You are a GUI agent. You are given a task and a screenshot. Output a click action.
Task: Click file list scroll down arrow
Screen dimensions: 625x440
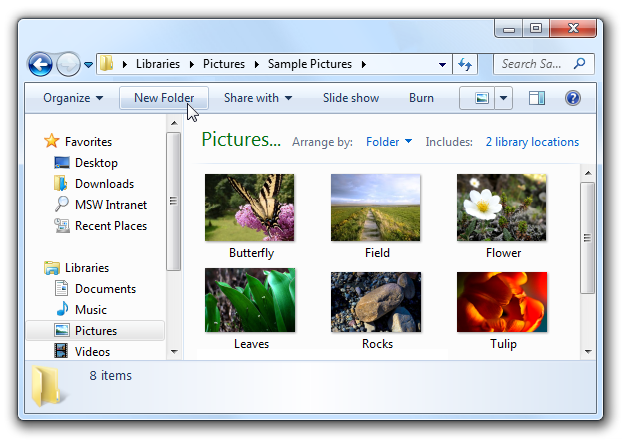click(588, 352)
